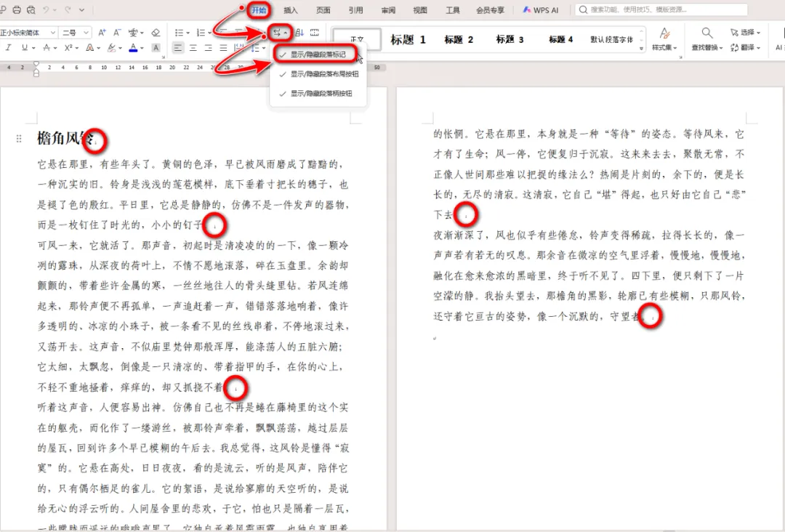Apply the 标题 4 style
The width and height of the screenshot is (785, 532).
pyautogui.click(x=560, y=39)
